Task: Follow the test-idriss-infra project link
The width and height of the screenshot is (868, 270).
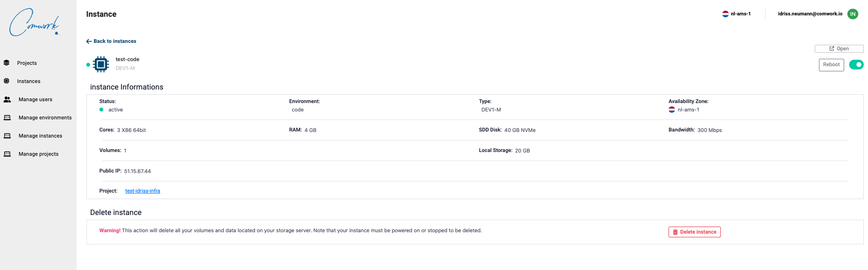Action: [142, 191]
